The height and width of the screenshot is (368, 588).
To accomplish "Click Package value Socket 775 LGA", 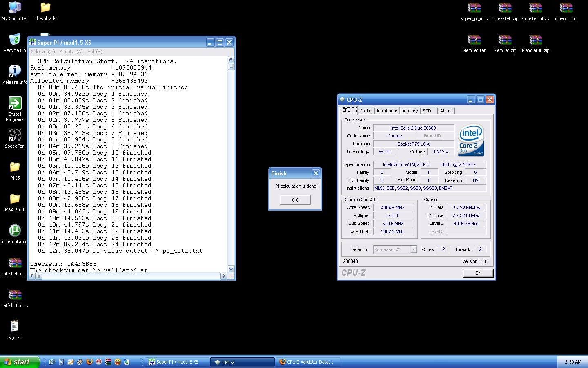I will click(x=414, y=144).
